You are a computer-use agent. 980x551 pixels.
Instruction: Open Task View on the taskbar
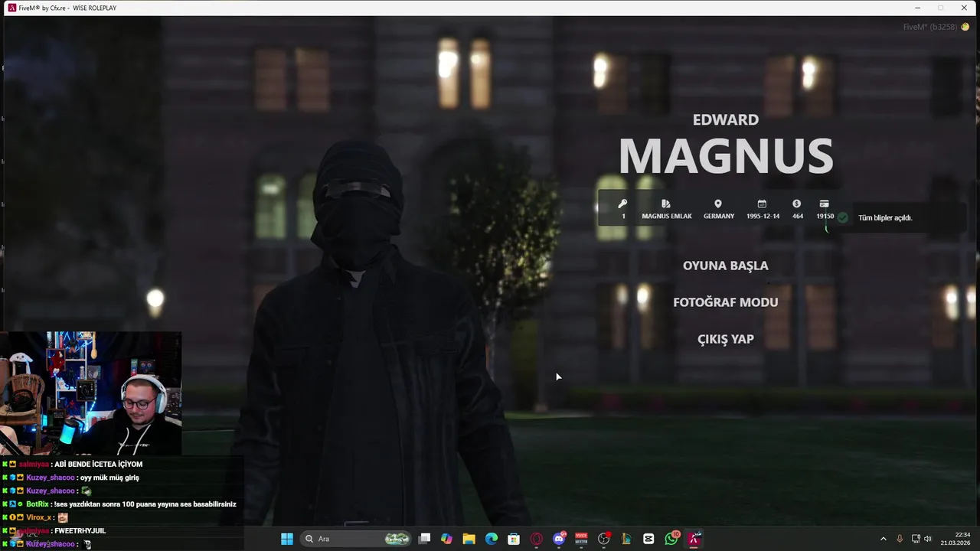[x=425, y=539]
